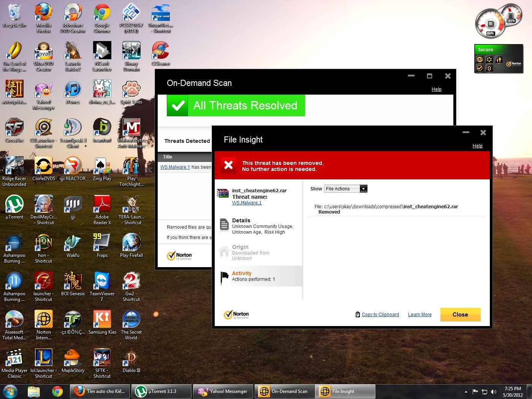532x399 pixels.
Task: Open CloneDVD5 desktop shortcut
Action: coord(43,168)
